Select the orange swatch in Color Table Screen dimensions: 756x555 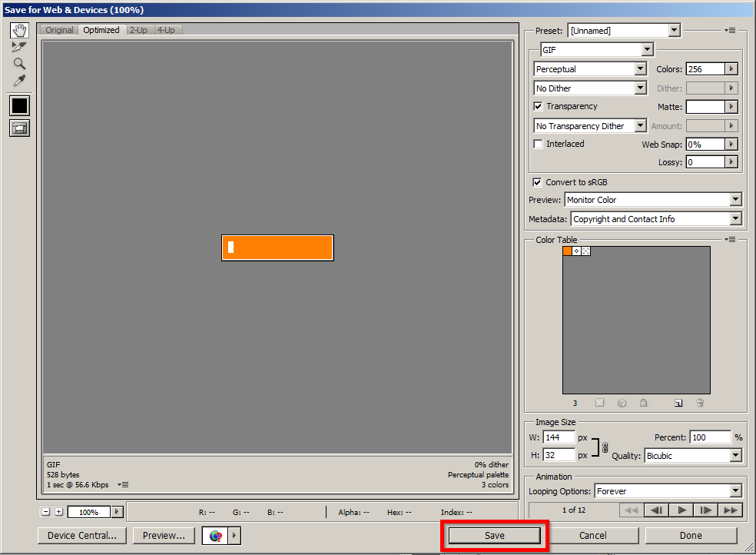point(568,251)
